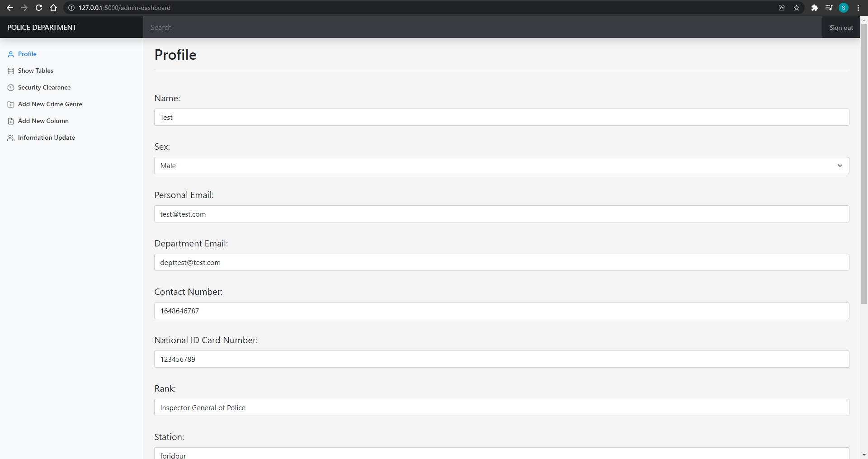Click the National ID Card Number: label

206,340
